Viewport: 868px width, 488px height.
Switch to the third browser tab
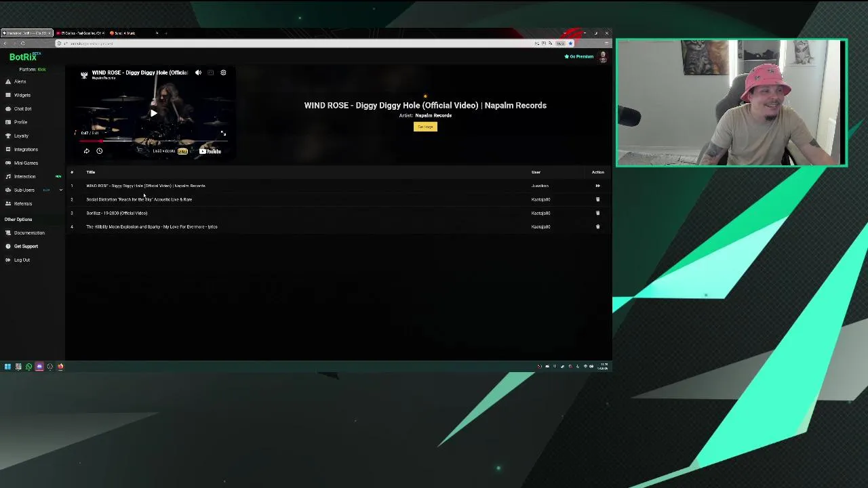(134, 33)
